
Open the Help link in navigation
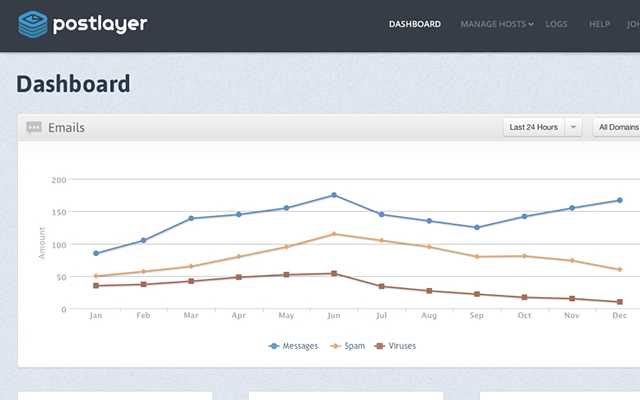tap(600, 24)
